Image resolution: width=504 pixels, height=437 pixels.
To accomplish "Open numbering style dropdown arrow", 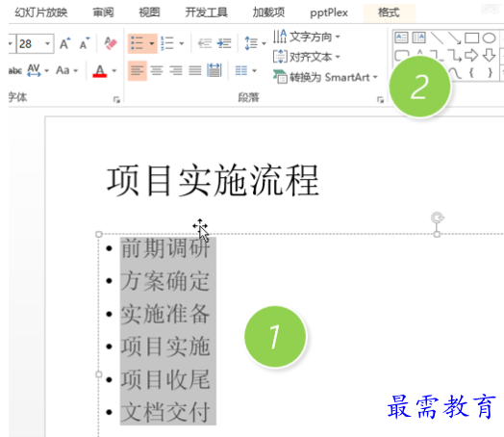I will [182, 43].
